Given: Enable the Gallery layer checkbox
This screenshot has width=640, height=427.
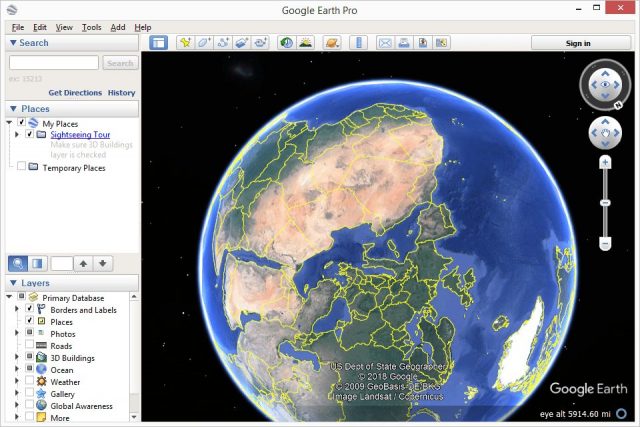Looking at the screenshot, I should pos(29,393).
